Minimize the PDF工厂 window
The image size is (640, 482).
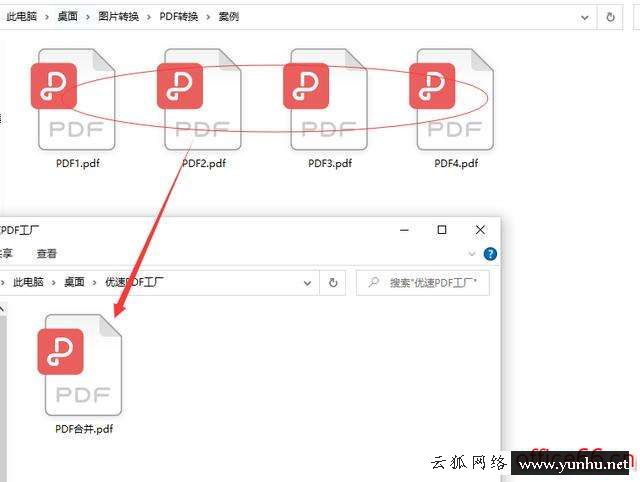pos(404,230)
